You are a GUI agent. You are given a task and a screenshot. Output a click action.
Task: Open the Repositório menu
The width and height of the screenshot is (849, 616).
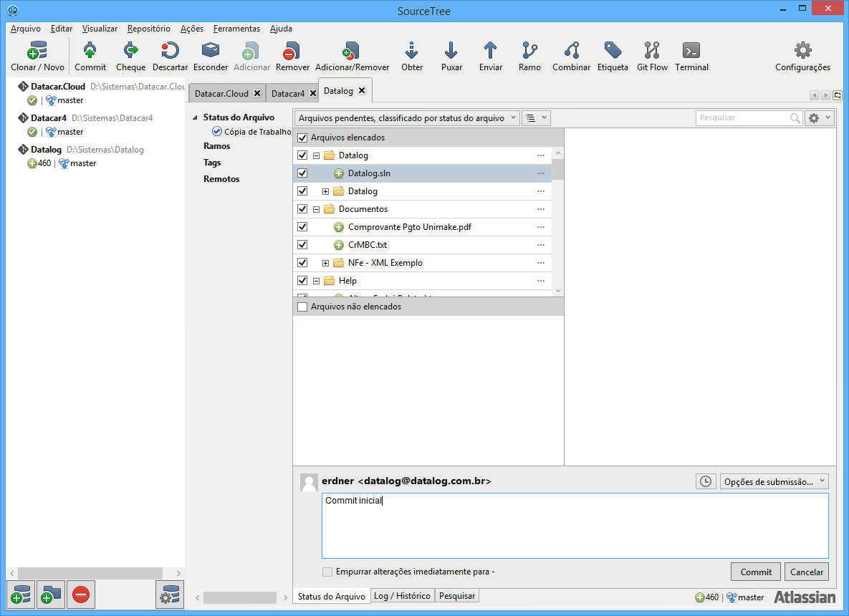[x=148, y=29]
